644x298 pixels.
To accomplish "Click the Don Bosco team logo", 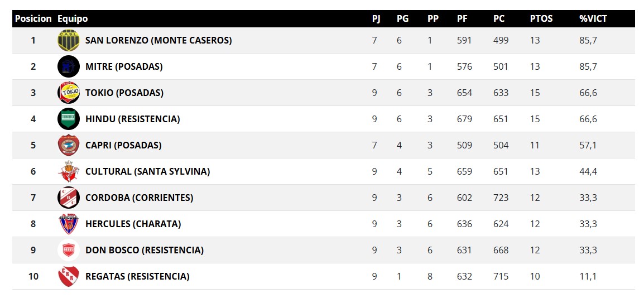I will coord(68,250).
